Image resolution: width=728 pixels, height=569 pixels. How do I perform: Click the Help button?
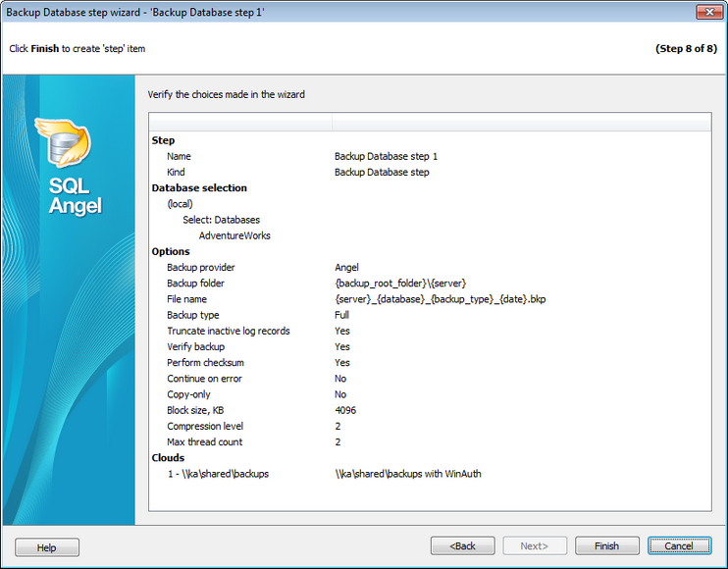[x=47, y=547]
